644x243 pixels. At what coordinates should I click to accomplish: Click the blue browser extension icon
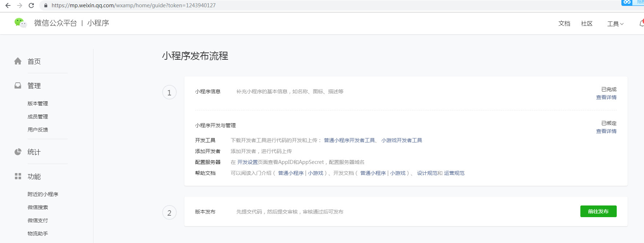pos(627,2)
